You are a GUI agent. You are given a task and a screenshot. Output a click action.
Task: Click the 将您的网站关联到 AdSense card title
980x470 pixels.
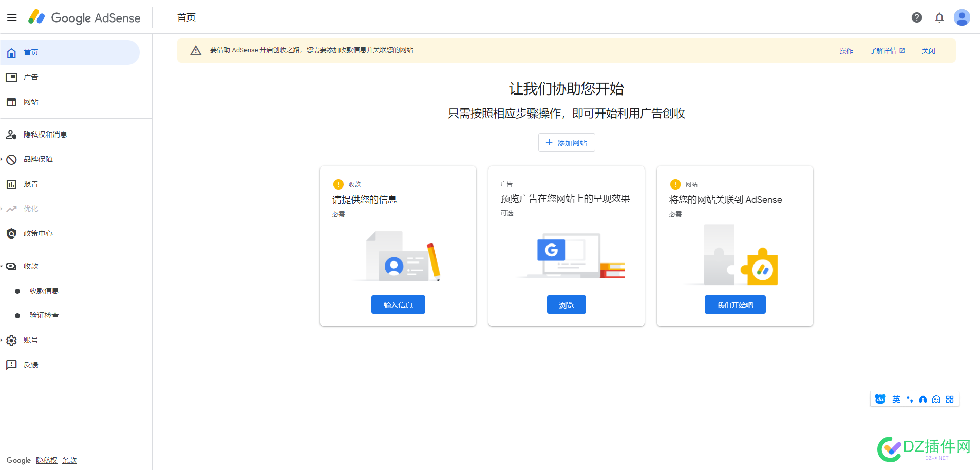coord(726,199)
